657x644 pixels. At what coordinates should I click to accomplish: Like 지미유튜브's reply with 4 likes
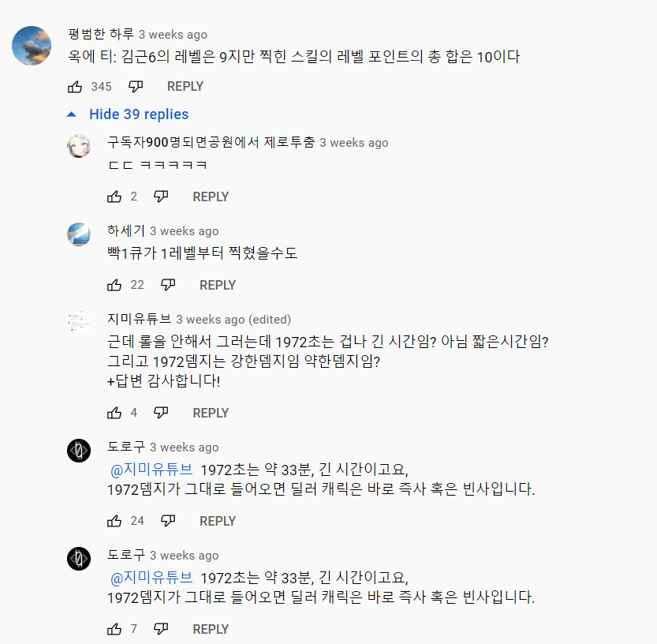[x=114, y=413]
